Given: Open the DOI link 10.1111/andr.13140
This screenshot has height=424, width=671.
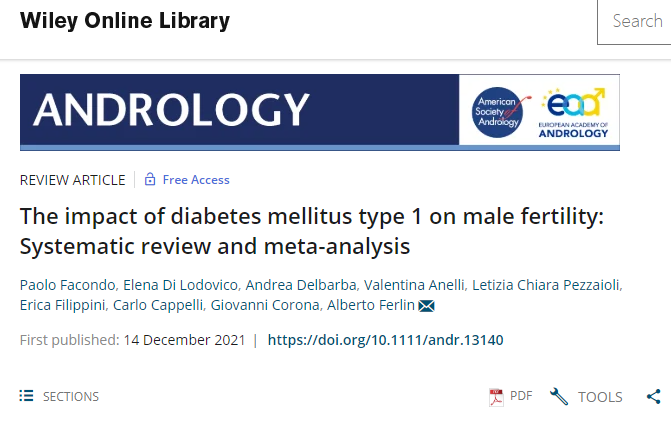Looking at the screenshot, I should (385, 340).
